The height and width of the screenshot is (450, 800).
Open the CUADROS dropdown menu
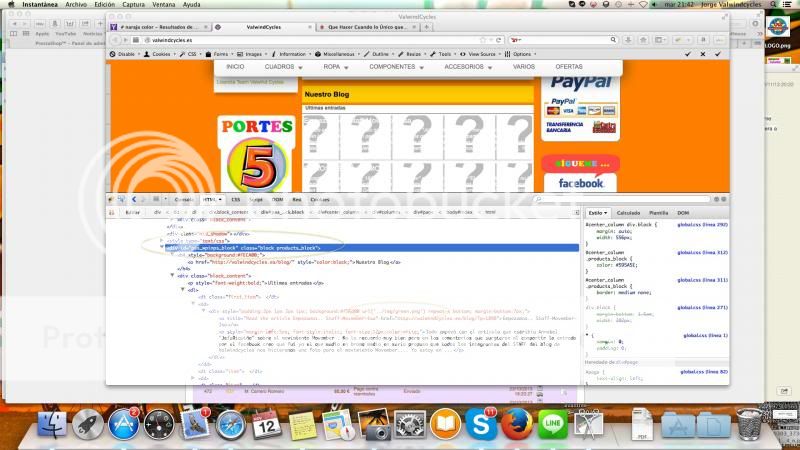[277, 66]
